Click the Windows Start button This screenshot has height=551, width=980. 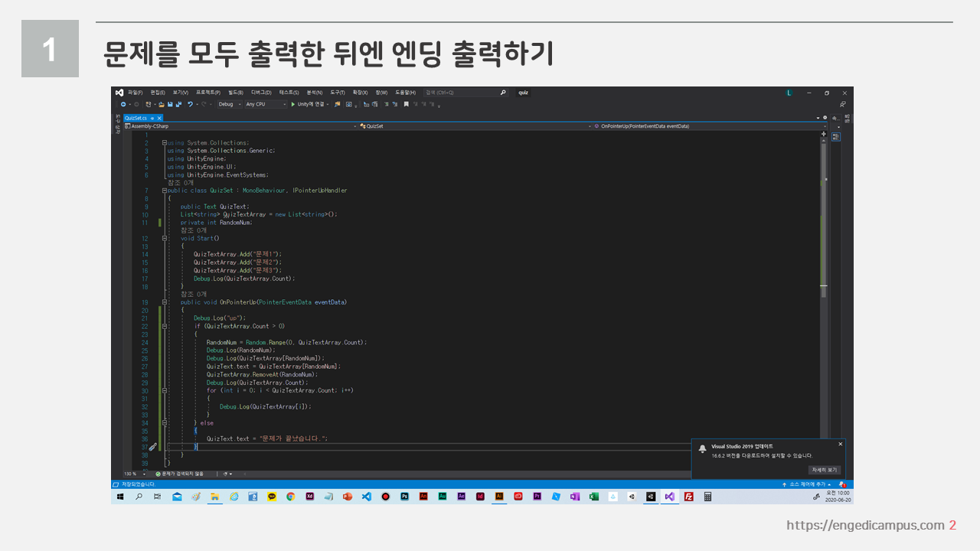pos(119,497)
